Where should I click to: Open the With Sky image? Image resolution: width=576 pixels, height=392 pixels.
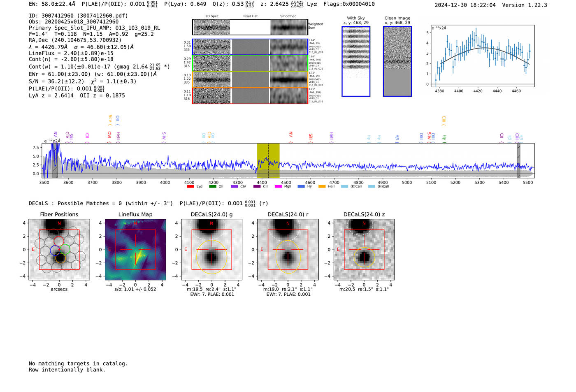(356, 61)
